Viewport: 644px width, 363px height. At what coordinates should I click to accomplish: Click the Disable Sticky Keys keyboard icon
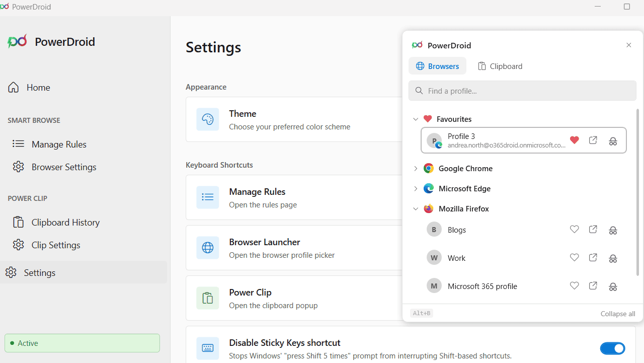tap(208, 348)
